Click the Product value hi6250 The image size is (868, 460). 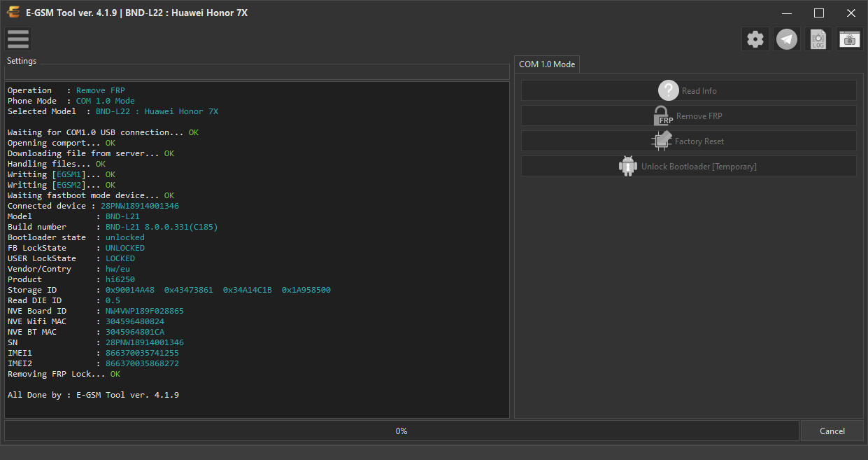(120, 279)
